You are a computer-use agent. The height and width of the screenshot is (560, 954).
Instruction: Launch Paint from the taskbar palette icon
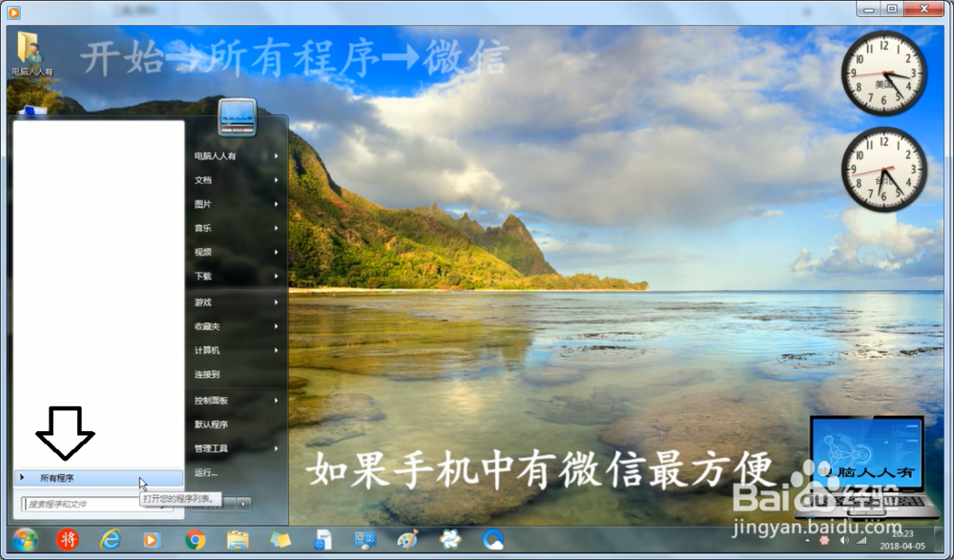pyautogui.click(x=407, y=540)
